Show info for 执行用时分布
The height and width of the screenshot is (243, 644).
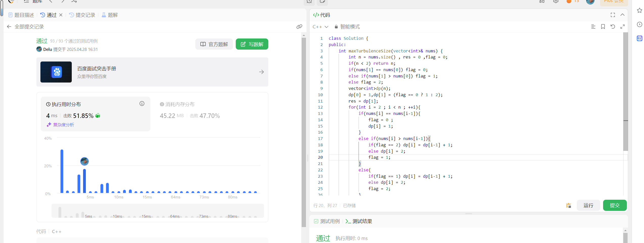pyautogui.click(x=142, y=104)
